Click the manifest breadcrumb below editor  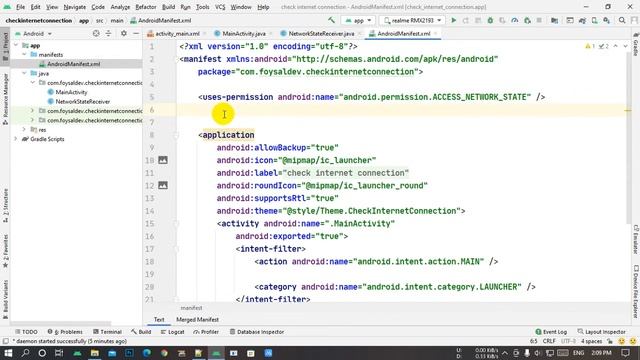pyautogui.click(x=191, y=308)
